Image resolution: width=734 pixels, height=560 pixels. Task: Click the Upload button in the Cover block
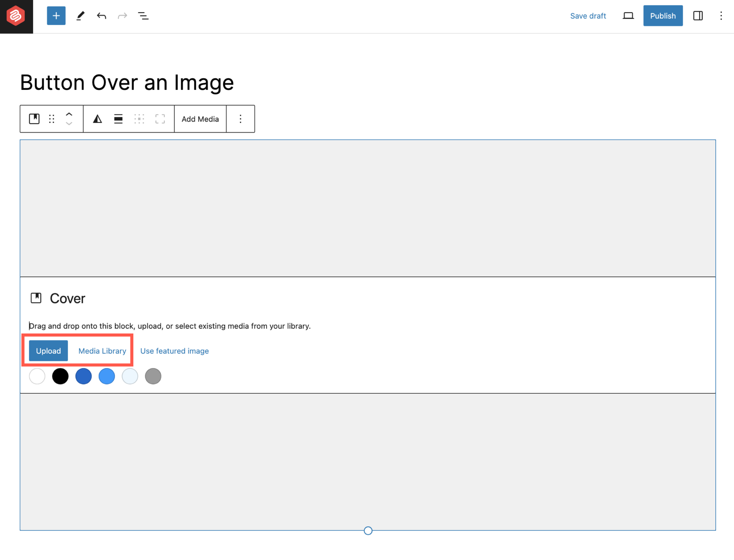point(48,350)
